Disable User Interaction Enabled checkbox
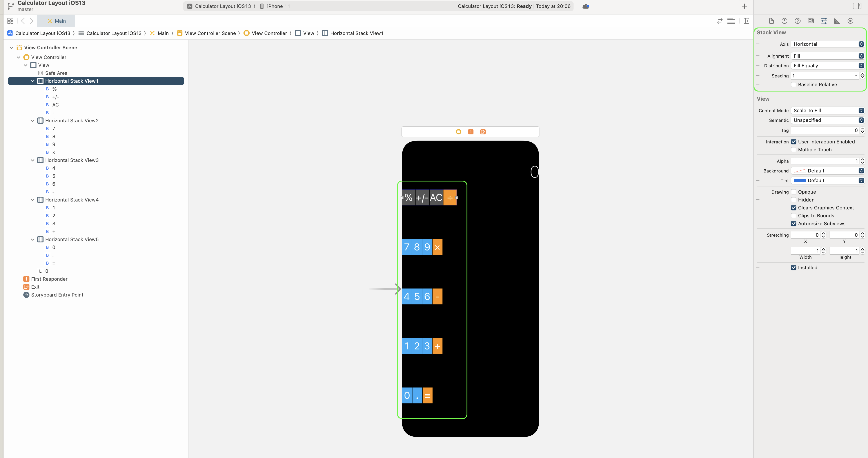The height and width of the screenshot is (458, 868). point(794,142)
